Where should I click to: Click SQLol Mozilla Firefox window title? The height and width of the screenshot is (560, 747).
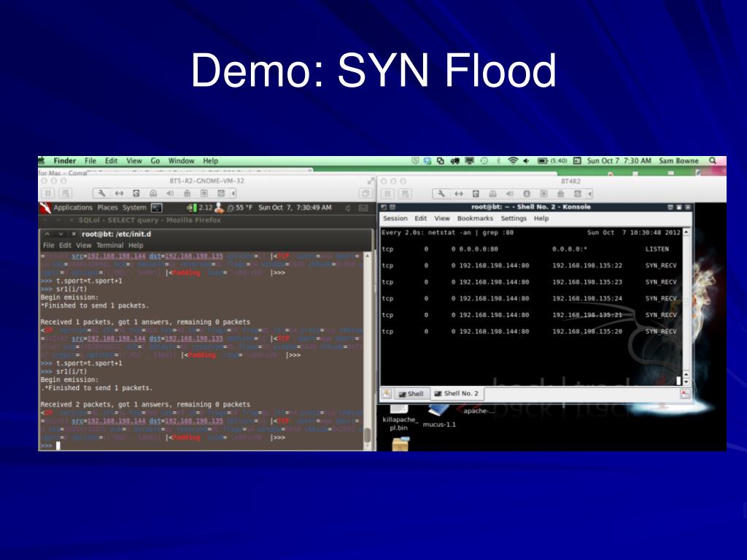coord(150,220)
